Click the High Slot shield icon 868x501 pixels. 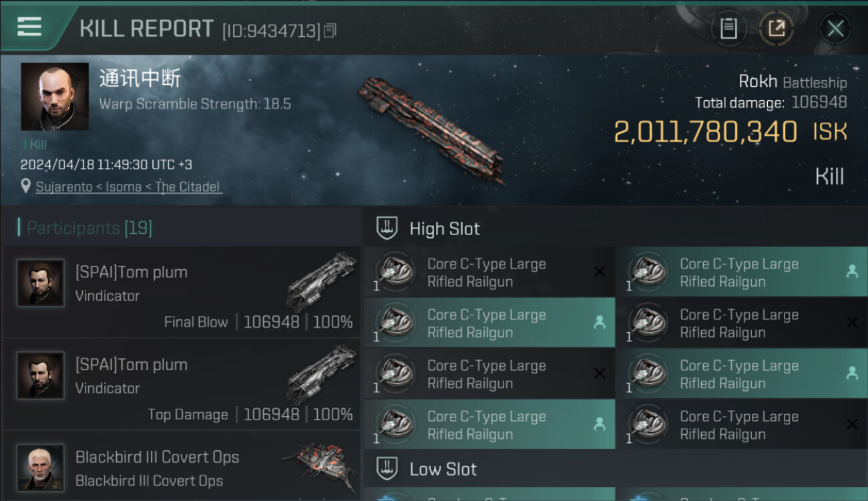tap(387, 228)
